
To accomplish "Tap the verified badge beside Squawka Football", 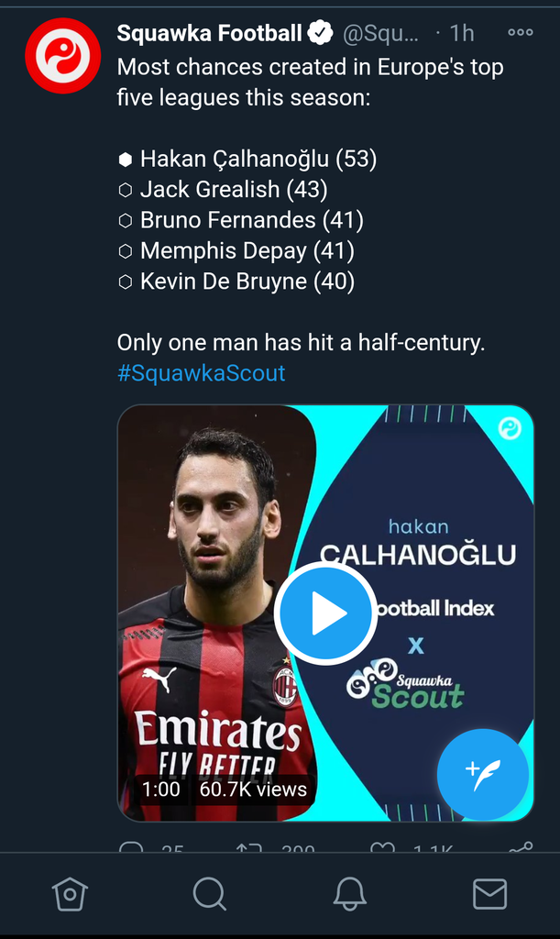I will click(x=320, y=34).
